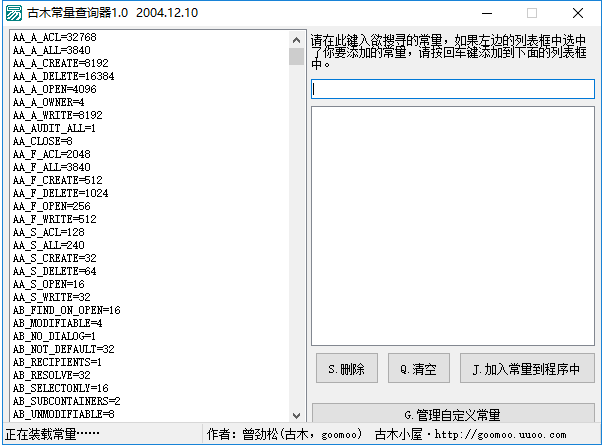This screenshot has width=604, height=447.
Task: Click the app icon in the title bar
Action: click(14, 13)
